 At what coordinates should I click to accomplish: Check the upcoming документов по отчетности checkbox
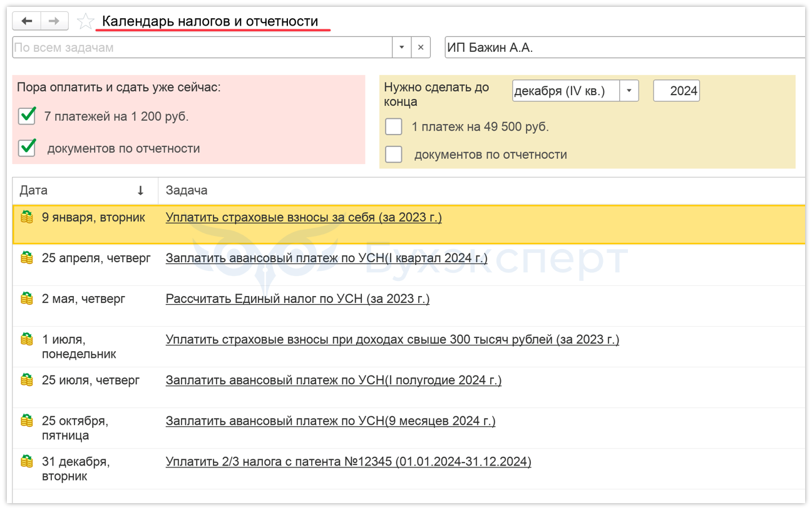click(394, 155)
